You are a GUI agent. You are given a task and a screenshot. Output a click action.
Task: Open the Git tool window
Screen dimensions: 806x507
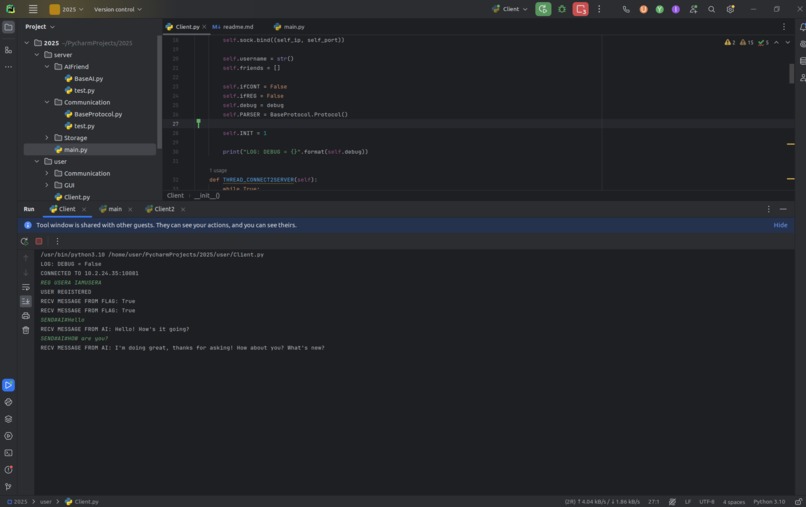(x=8, y=486)
